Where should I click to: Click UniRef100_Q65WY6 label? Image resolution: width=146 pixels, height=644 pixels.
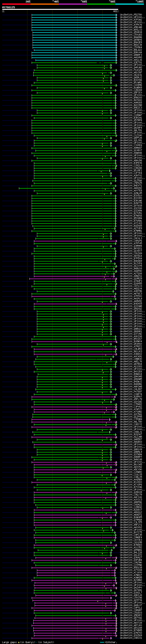coord(131,40)
